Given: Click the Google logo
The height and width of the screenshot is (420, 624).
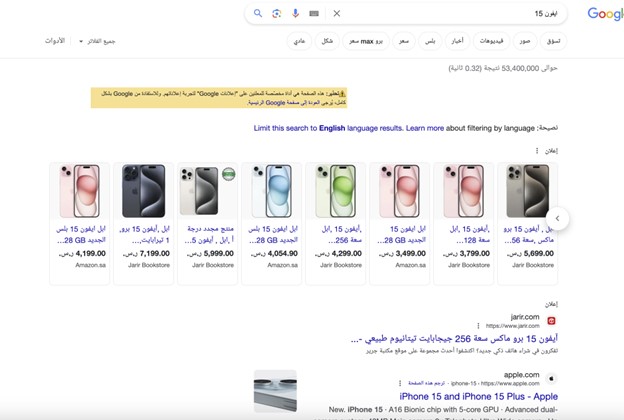Looking at the screenshot, I should coord(605,14).
